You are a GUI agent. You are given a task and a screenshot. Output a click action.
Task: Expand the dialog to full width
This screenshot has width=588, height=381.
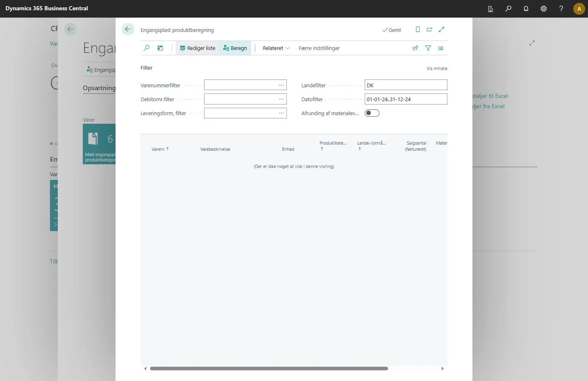coord(441,29)
